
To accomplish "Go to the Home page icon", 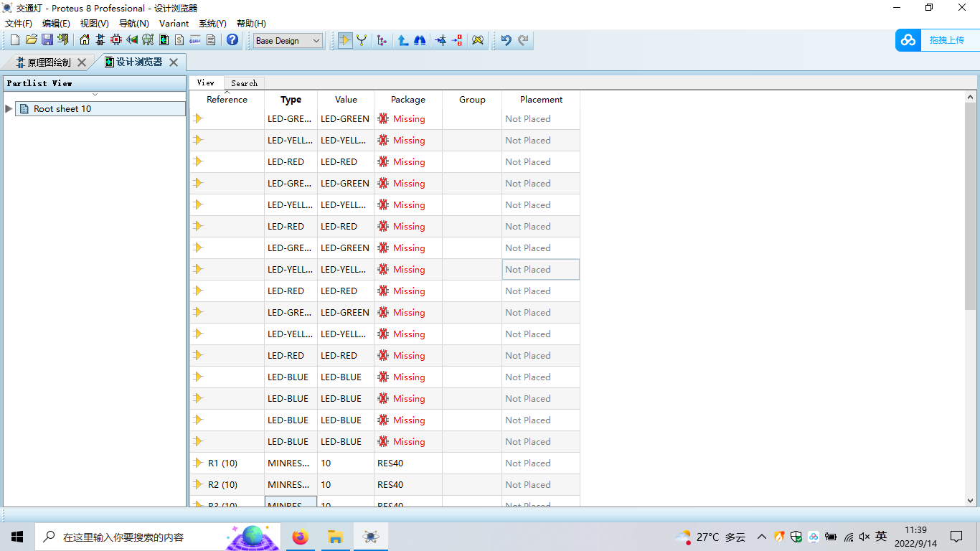I will pos(85,40).
